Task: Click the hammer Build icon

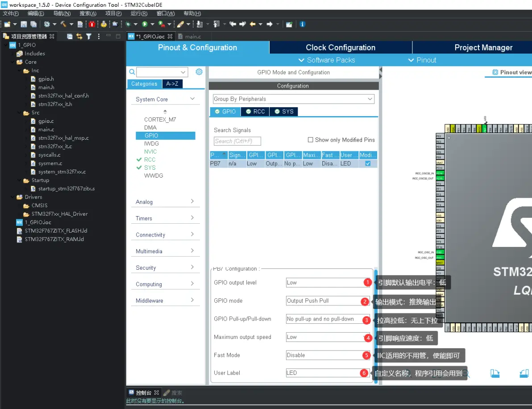Action: (63, 24)
